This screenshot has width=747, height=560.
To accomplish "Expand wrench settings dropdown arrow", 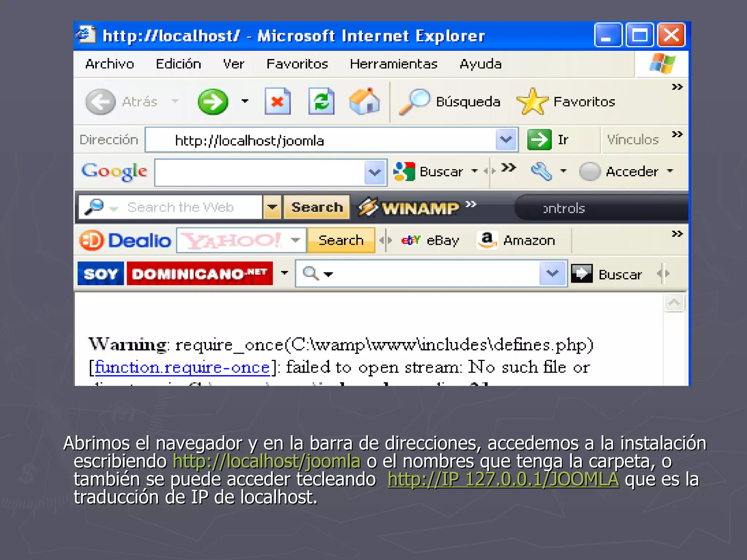I will coord(564,171).
